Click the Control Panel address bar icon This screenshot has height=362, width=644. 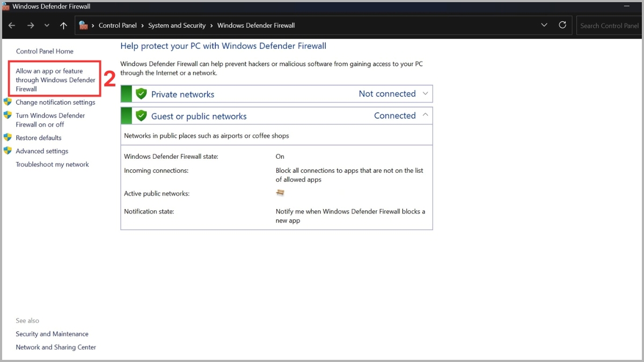point(83,25)
